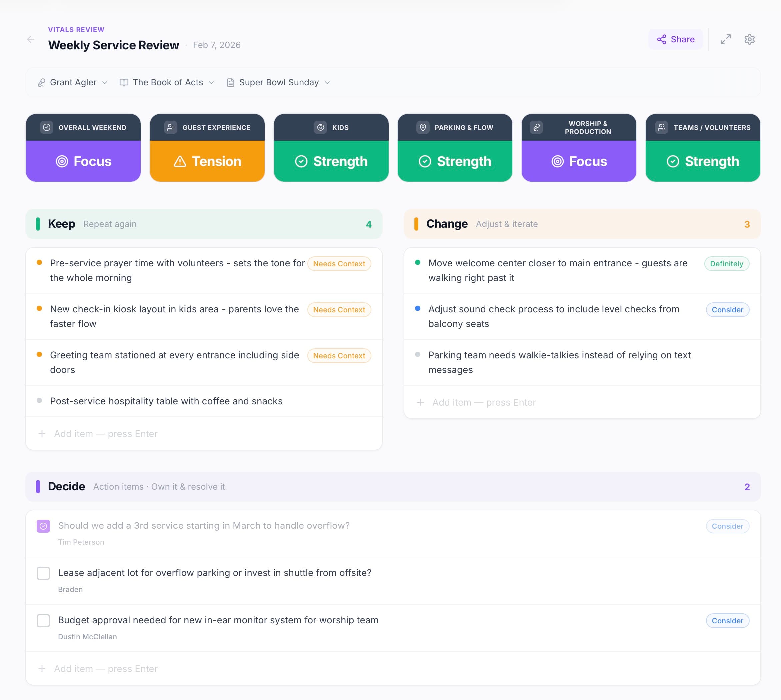The height and width of the screenshot is (700, 781).
Task: Click the back arrow next to Weekly Service Review
Action: point(31,39)
